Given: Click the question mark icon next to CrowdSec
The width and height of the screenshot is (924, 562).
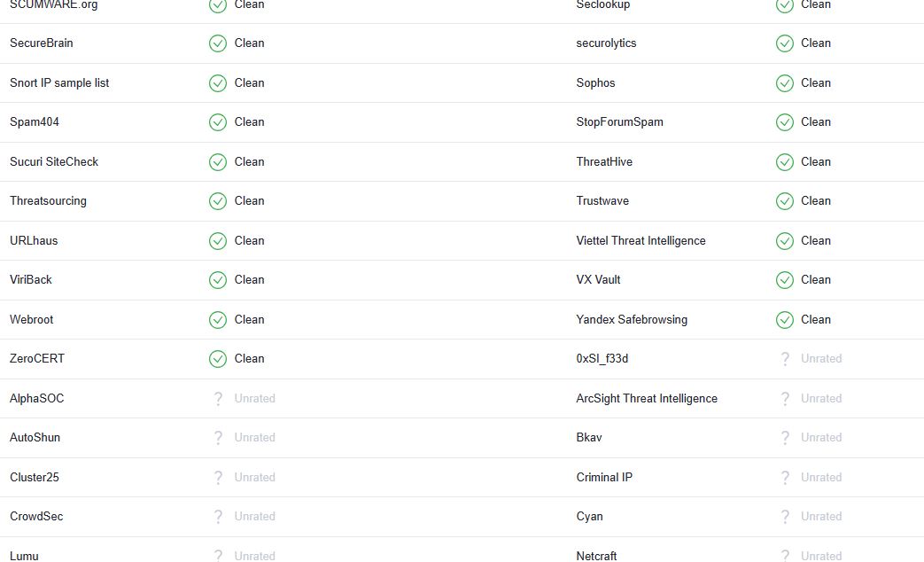Looking at the screenshot, I should pos(218,517).
